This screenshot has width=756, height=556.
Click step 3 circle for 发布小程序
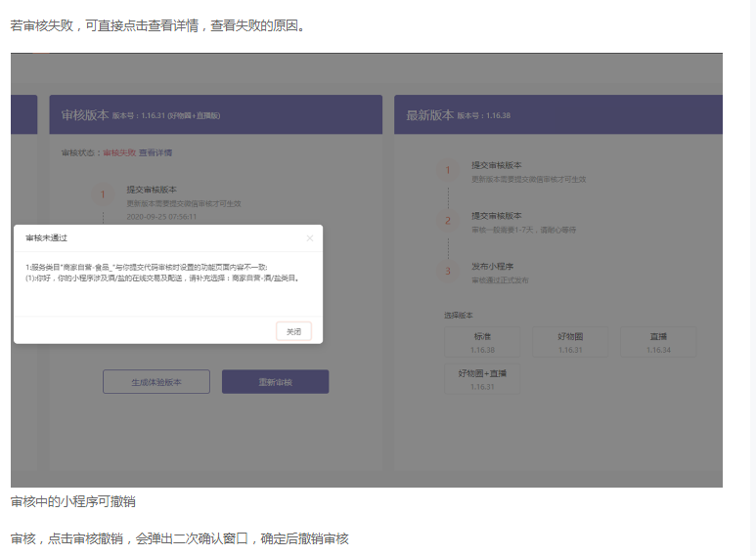(x=448, y=272)
